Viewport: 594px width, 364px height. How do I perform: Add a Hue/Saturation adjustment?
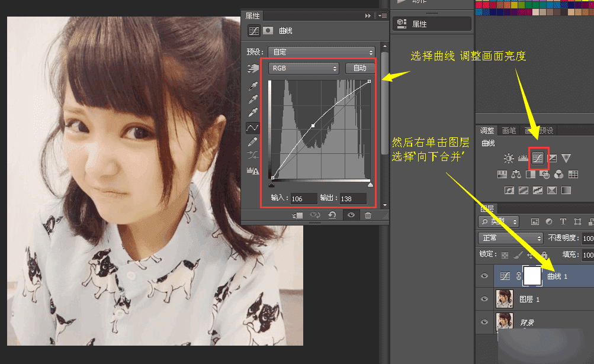pos(502,174)
